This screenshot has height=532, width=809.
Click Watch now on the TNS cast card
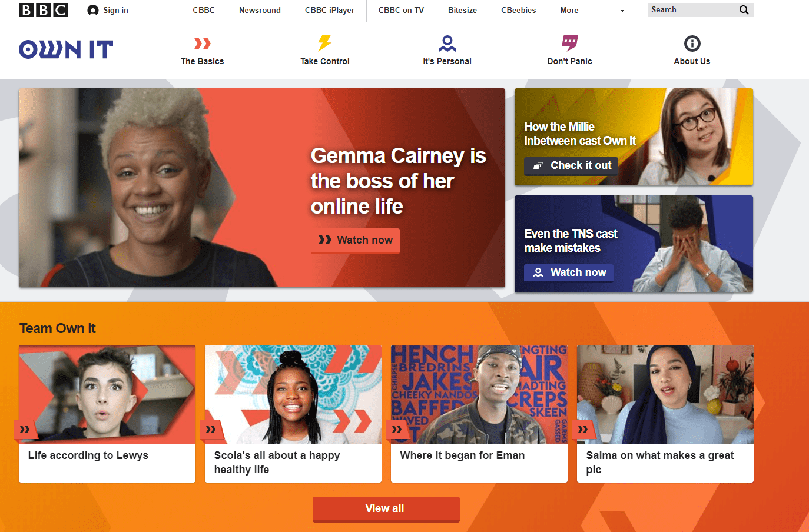tap(569, 273)
